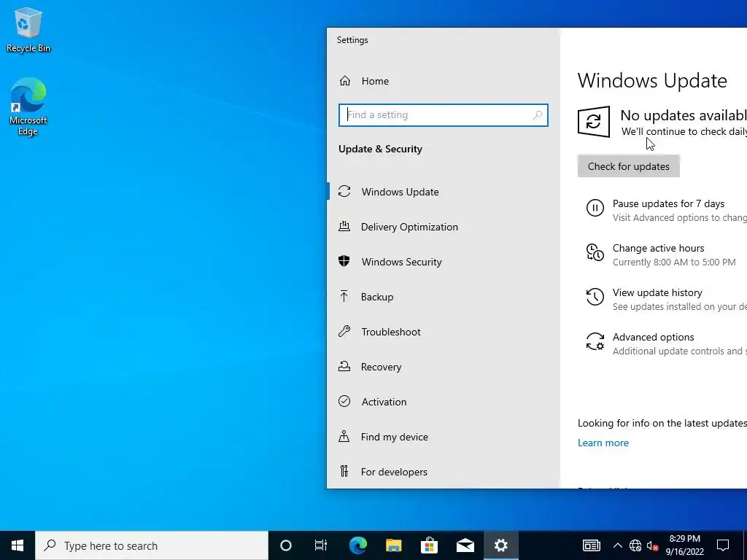Click the For developers tools icon
The image size is (747, 560).
tap(344, 472)
